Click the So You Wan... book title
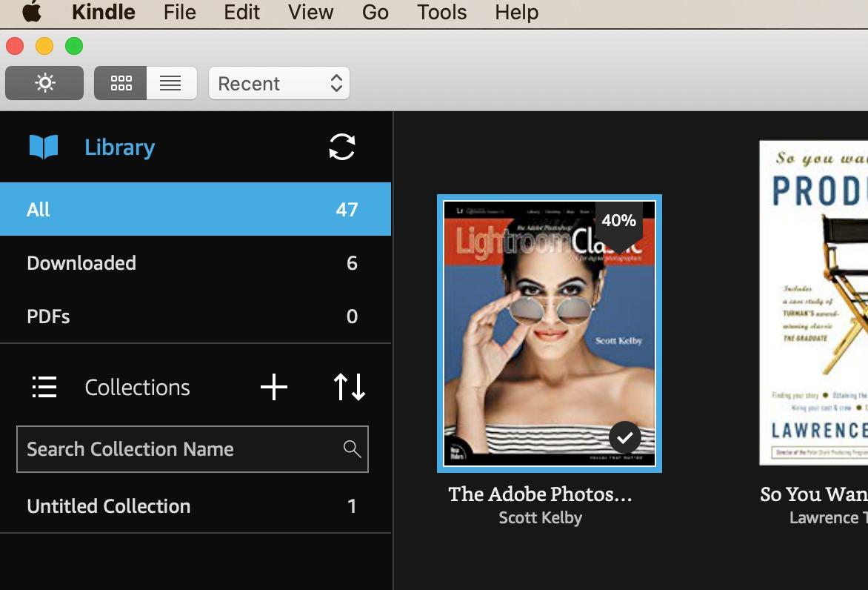Image resolution: width=868 pixels, height=590 pixels. click(814, 494)
